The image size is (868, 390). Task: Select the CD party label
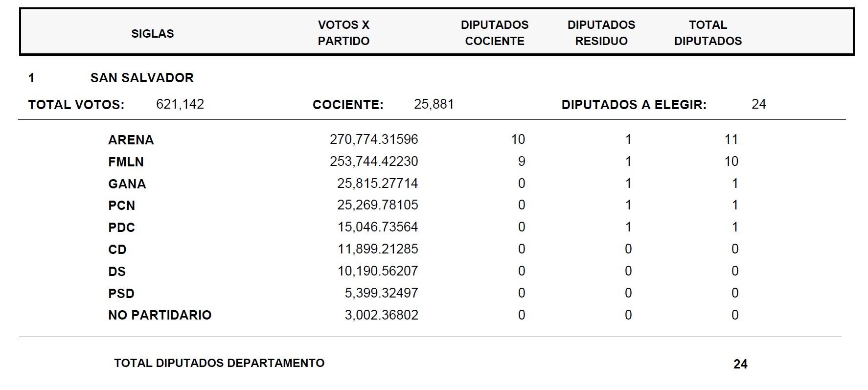[x=117, y=250]
